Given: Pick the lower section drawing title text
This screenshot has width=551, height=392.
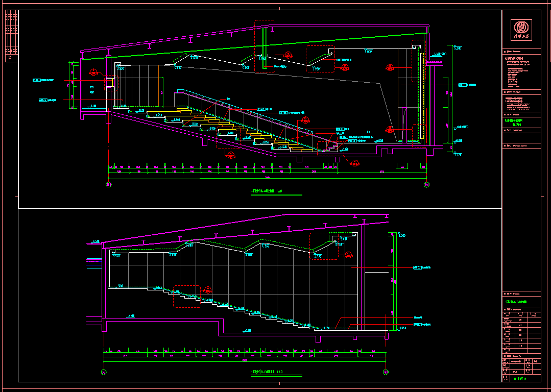Looking at the screenshot, I should click(x=267, y=371).
